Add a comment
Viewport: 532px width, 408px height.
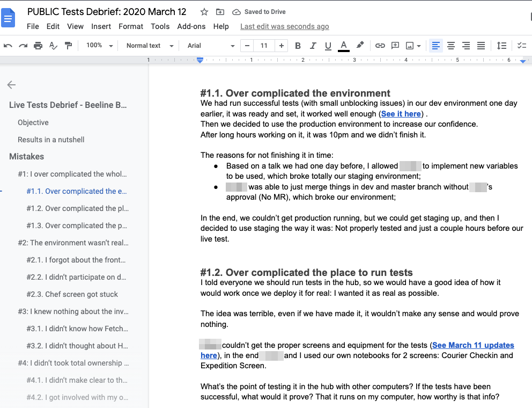click(x=395, y=46)
